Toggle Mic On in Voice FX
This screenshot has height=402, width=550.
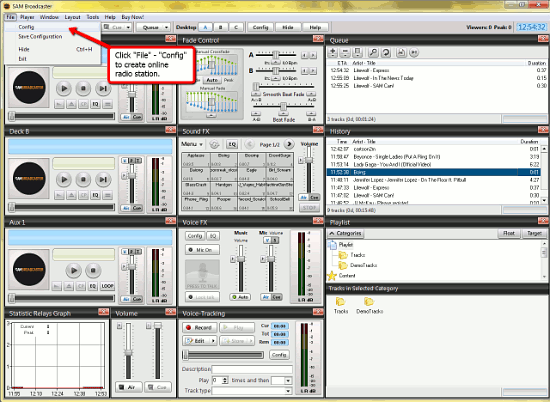(202, 250)
